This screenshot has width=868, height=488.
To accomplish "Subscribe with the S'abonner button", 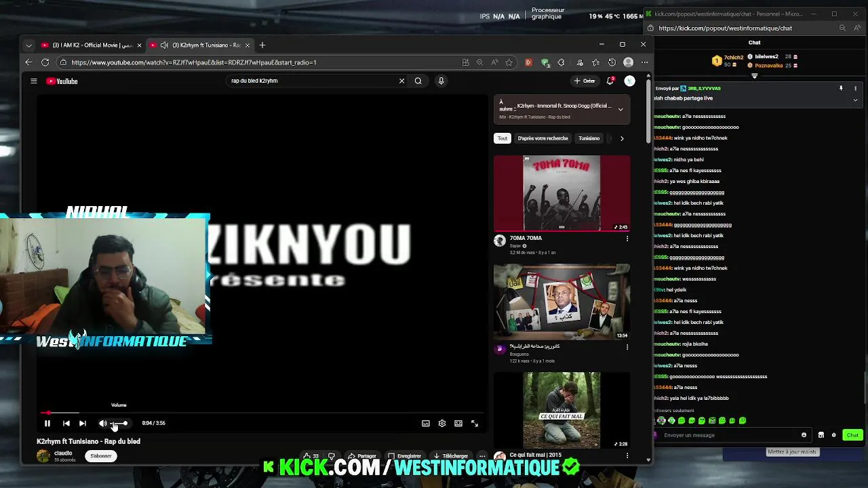I will pyautogui.click(x=101, y=456).
